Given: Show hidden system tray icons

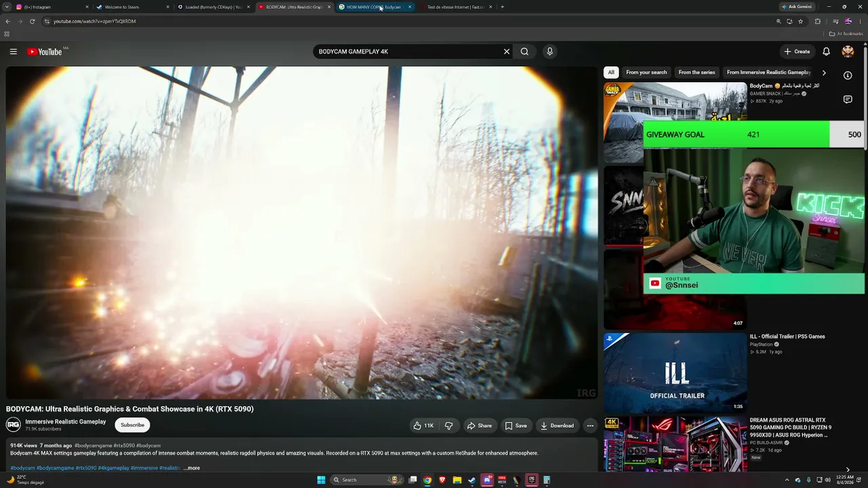Looking at the screenshot, I should point(787,480).
